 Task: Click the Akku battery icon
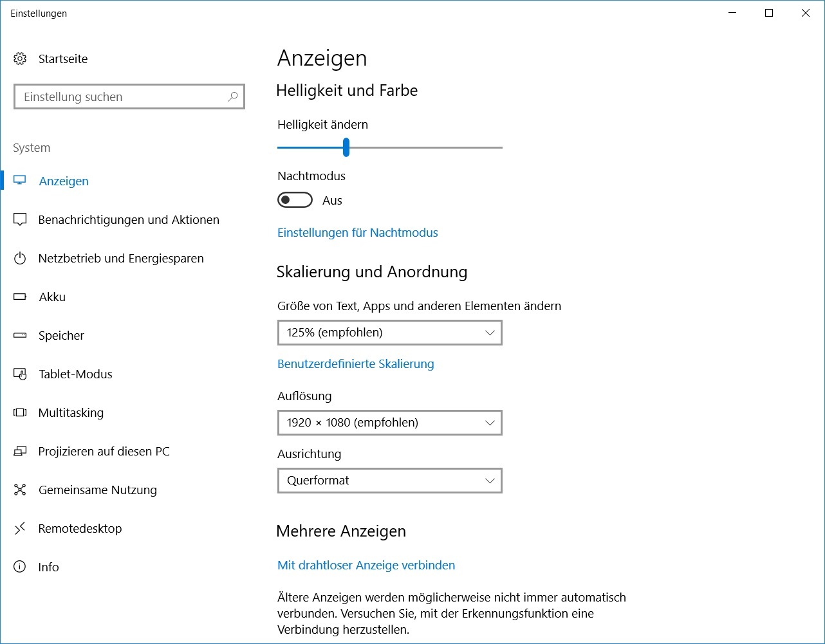20,297
